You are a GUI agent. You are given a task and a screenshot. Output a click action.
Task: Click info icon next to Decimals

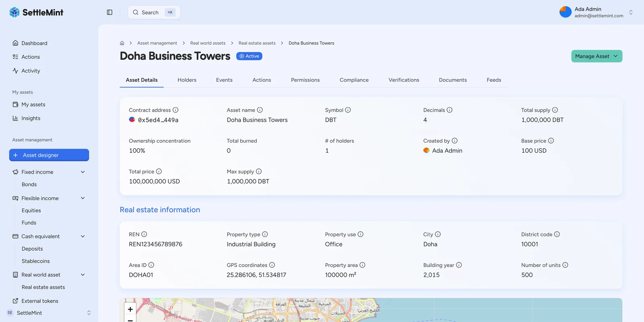(450, 110)
